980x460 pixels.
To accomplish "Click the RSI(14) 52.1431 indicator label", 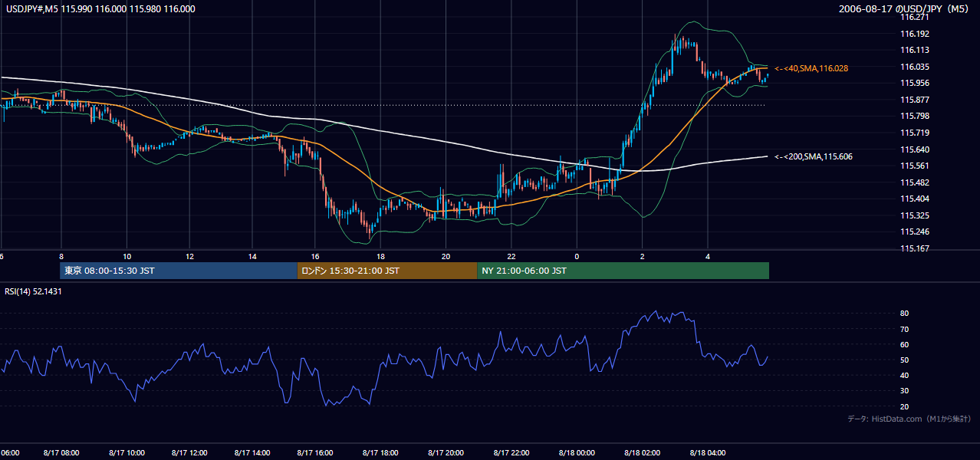I will point(34,291).
